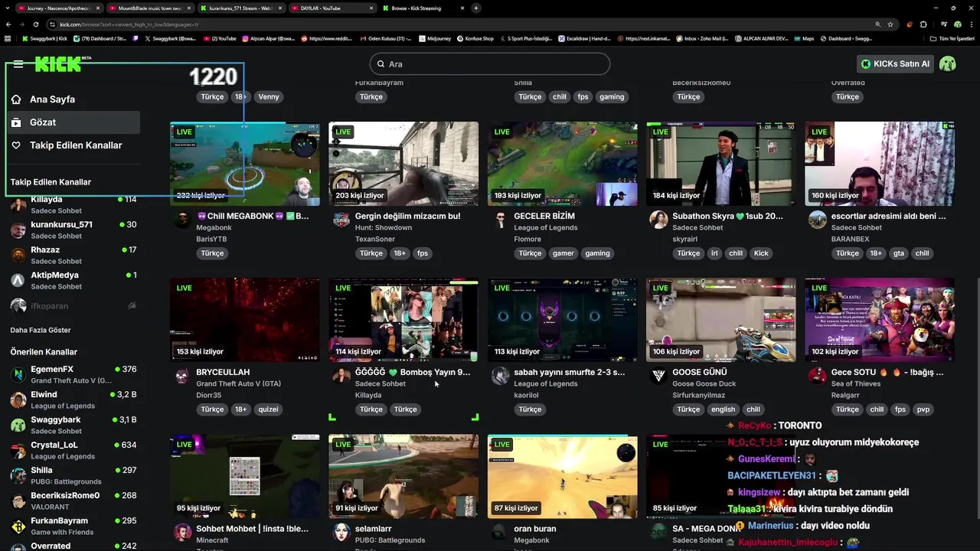Open Gergin değilim mizacım bu stream thumbnail
The image size is (980, 551).
(x=403, y=164)
